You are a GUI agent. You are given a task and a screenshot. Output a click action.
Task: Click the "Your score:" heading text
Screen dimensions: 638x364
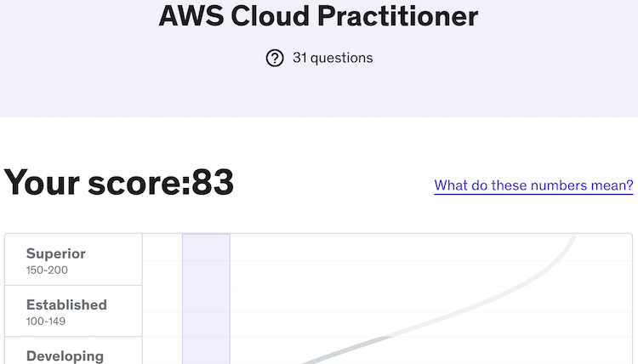97,183
